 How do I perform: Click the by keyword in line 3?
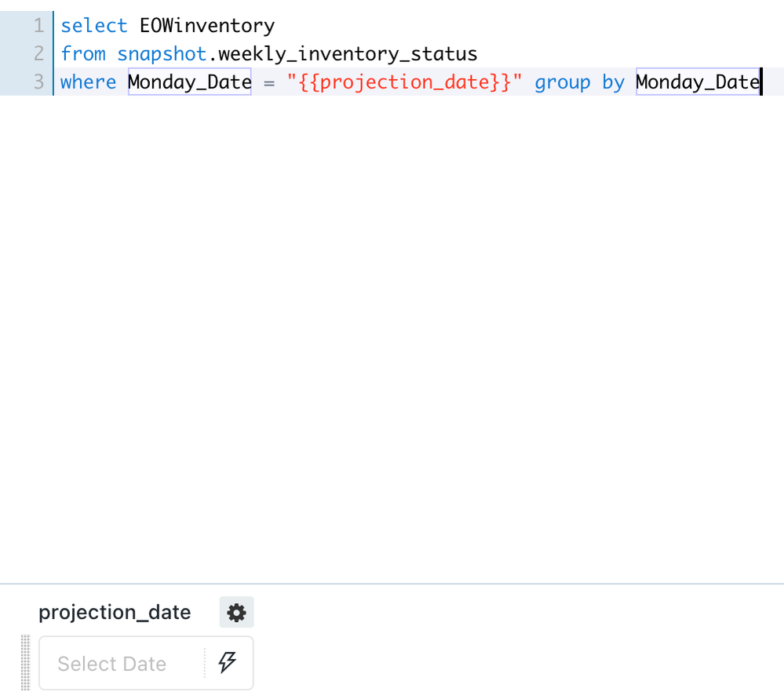(613, 82)
